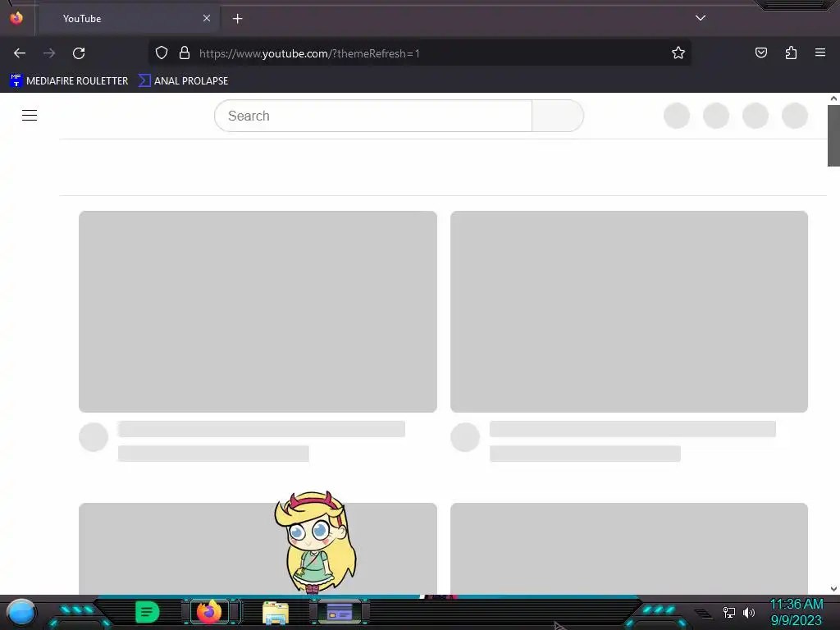Switch to Firefox on the taskbar
Screen dimensions: 840x630
pos(209,611)
